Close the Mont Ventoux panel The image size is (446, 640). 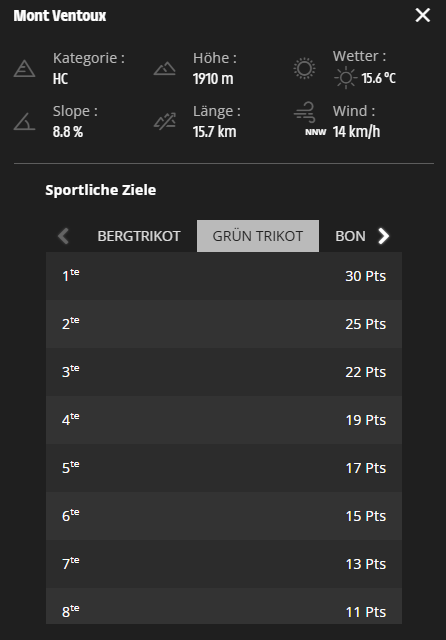point(422,16)
